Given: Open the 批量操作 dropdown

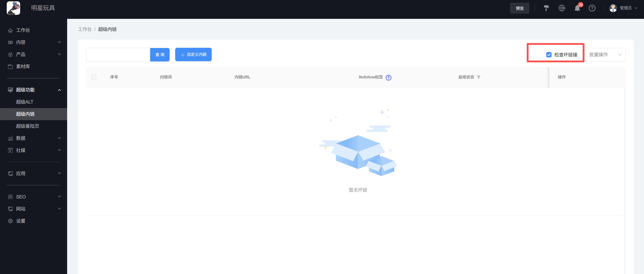Looking at the screenshot, I should coord(605,55).
